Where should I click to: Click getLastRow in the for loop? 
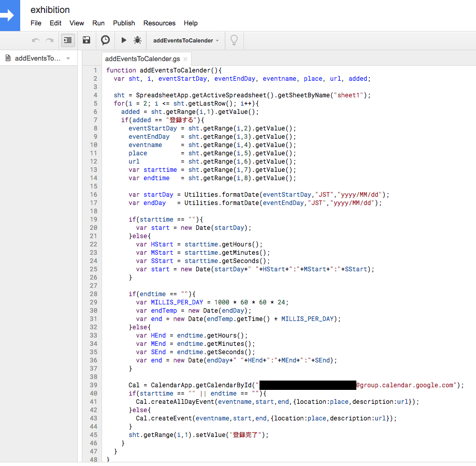[x=207, y=104]
